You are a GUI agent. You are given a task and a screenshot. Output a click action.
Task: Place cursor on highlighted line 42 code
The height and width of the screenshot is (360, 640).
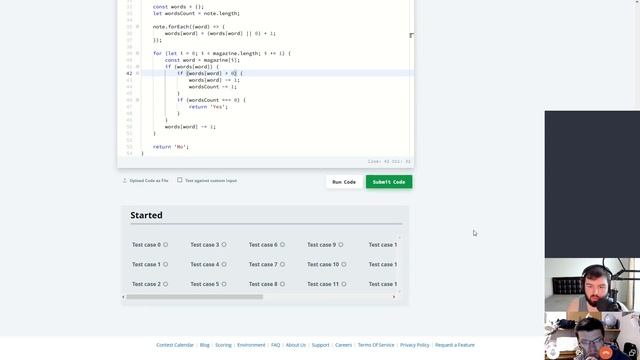pos(209,73)
